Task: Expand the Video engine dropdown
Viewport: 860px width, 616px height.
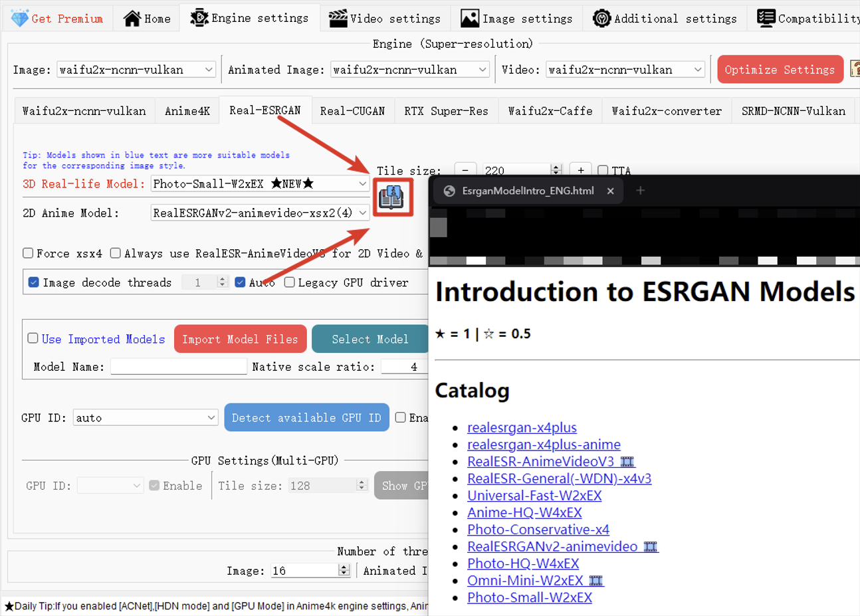Action: click(x=625, y=70)
